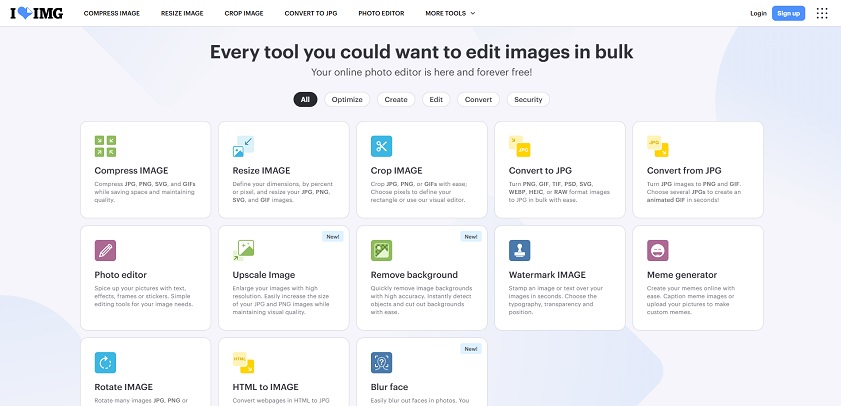Click the iLoveIMG logo
Screen dimensions: 841x406
[x=35, y=14]
